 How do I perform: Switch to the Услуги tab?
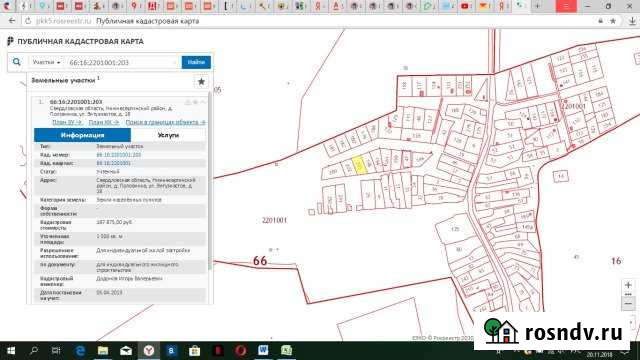point(168,135)
